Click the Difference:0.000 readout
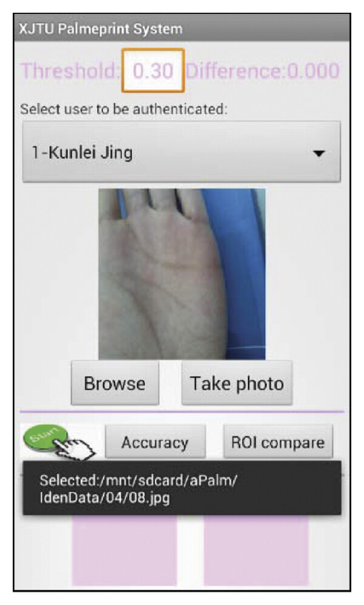Image resolution: width=364 pixels, height=605 pixels. pos(263,71)
